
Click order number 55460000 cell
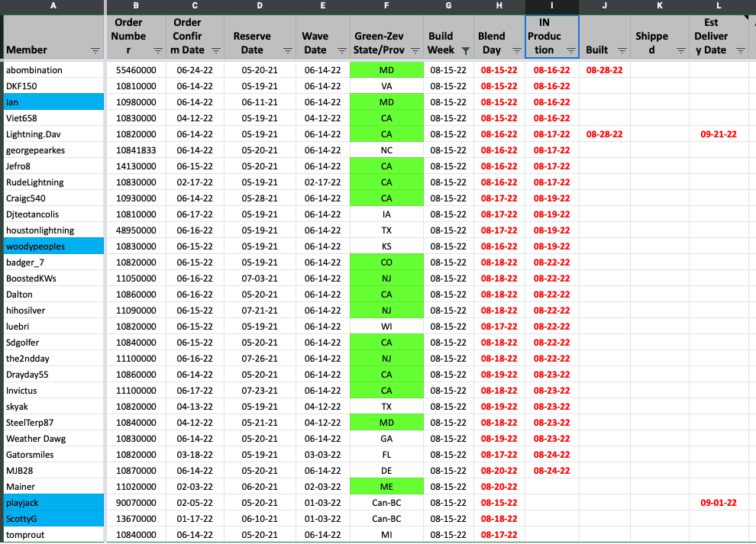137,70
